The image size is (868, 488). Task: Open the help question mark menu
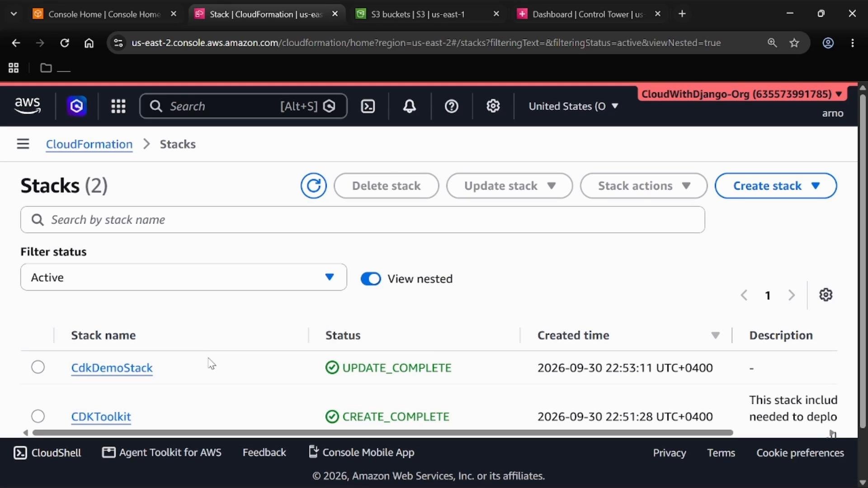coord(451,106)
